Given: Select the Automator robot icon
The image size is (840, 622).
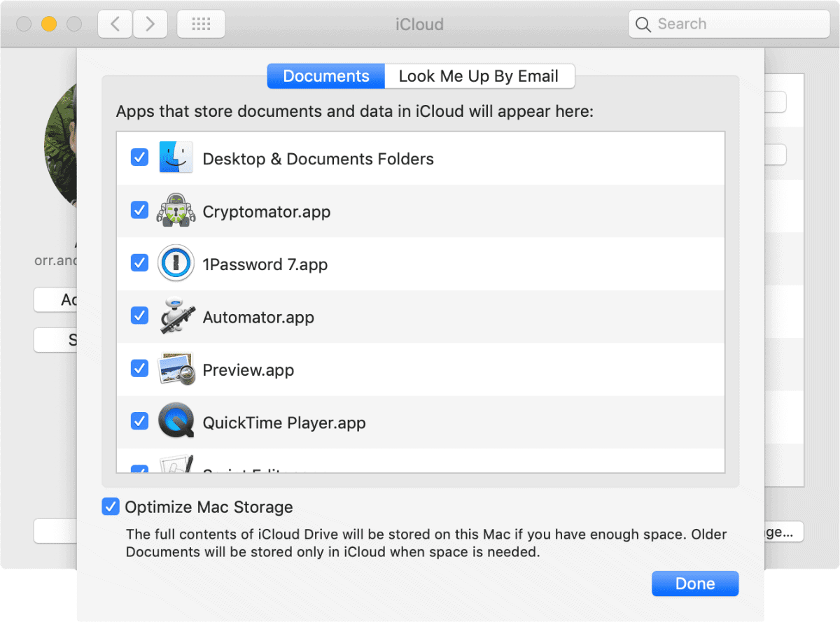Looking at the screenshot, I should pos(176,316).
